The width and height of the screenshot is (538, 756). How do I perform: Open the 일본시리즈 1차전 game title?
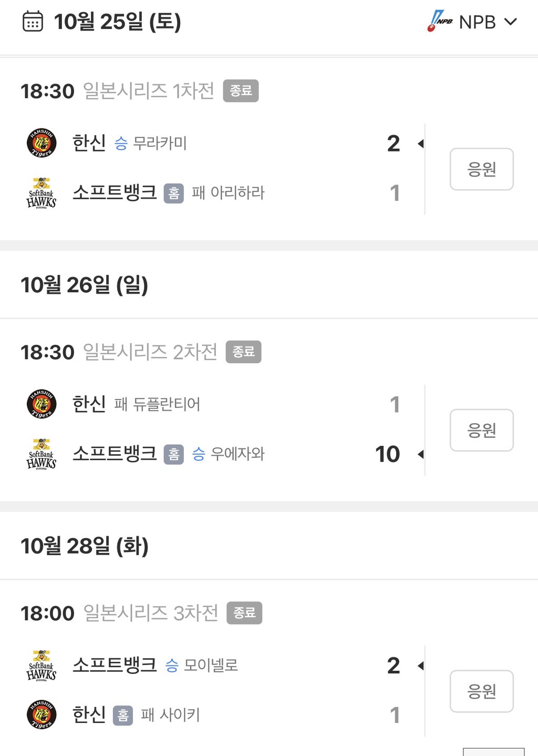(149, 91)
